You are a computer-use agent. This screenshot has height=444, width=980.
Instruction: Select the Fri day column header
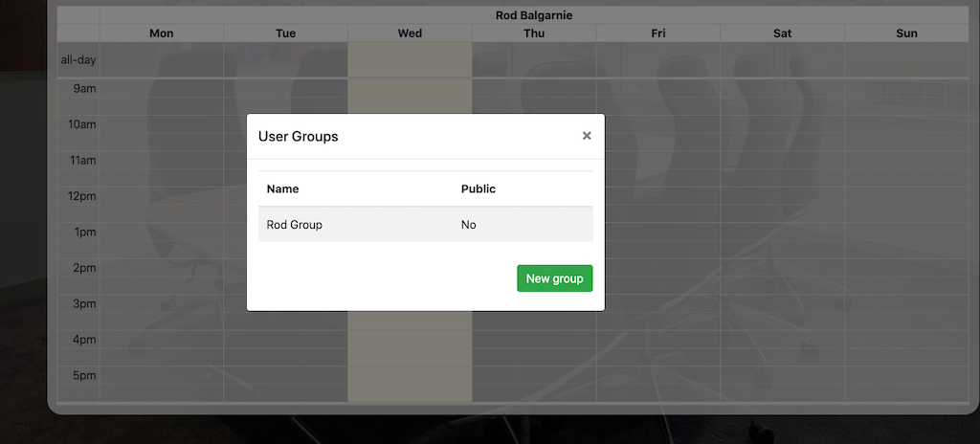click(658, 33)
